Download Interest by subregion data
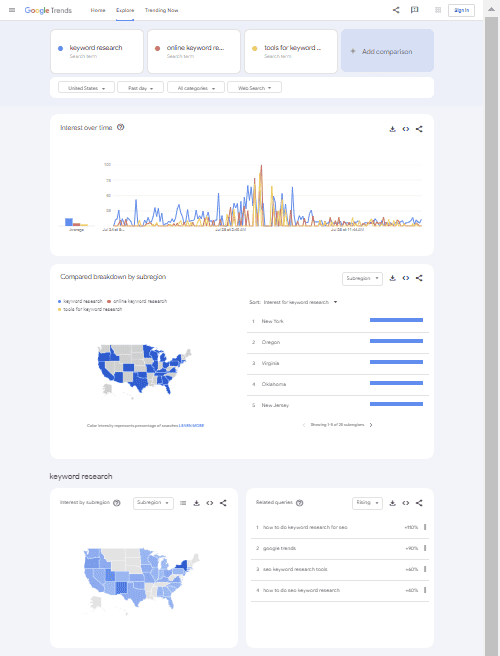Viewport: 500px width, 656px height. (x=196, y=503)
